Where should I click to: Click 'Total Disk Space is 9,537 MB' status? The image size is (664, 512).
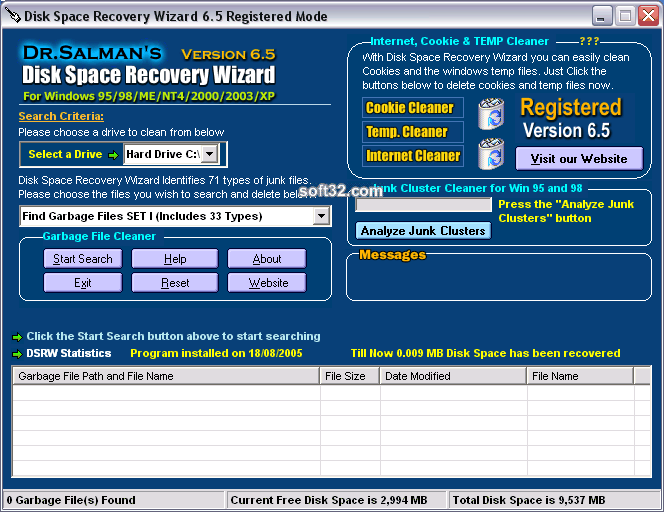pyautogui.click(x=529, y=500)
